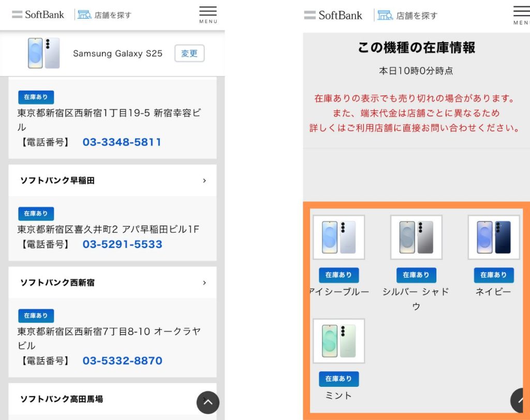Expand the ソフトバンク早稲田 store row
The height and width of the screenshot is (420, 530).
[x=112, y=181]
